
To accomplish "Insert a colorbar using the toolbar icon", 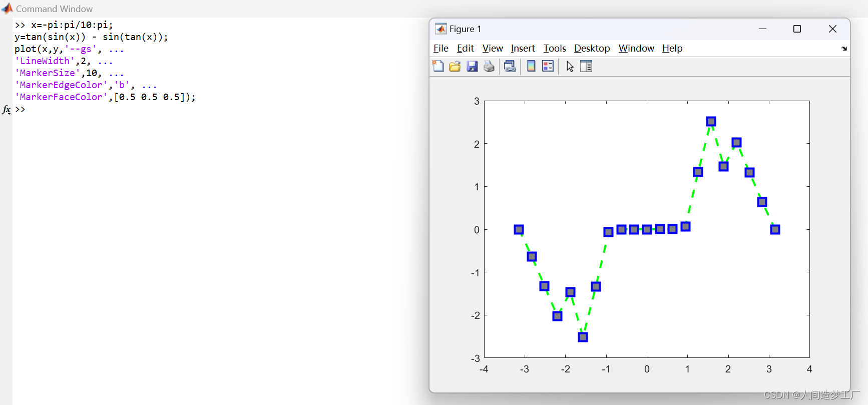I will coord(531,66).
